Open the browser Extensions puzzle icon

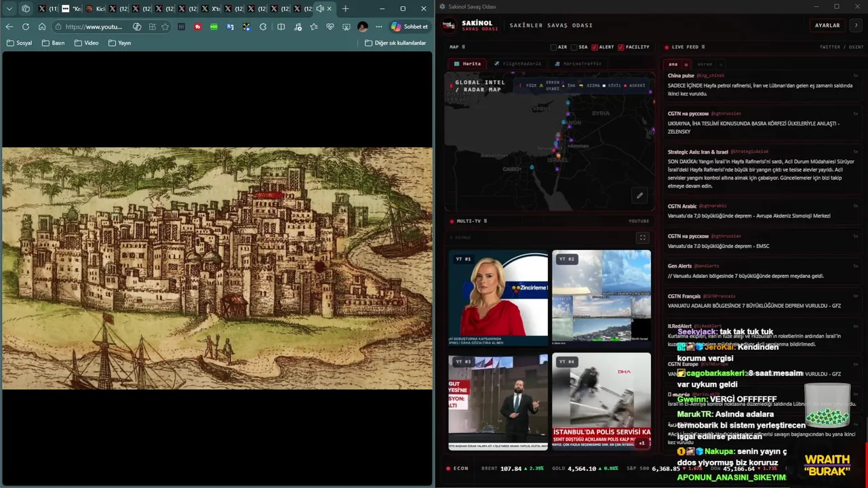coord(263,27)
